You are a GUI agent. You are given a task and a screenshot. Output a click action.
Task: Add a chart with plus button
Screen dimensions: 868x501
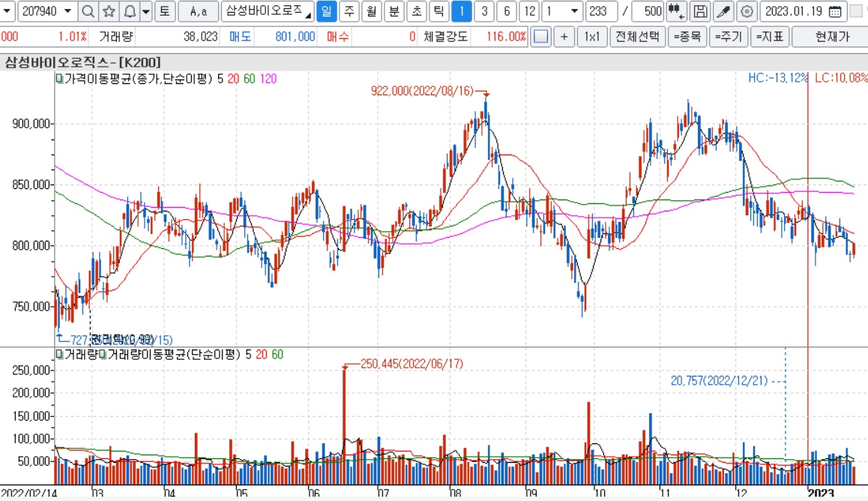(564, 37)
